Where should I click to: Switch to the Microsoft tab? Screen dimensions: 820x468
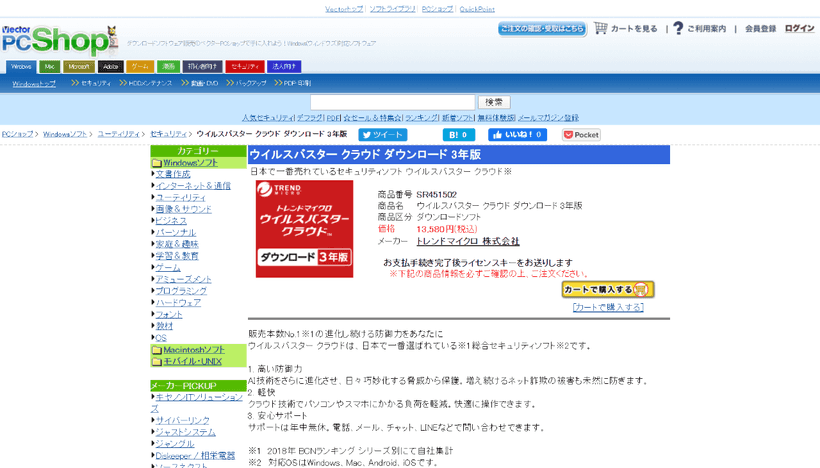click(x=79, y=67)
